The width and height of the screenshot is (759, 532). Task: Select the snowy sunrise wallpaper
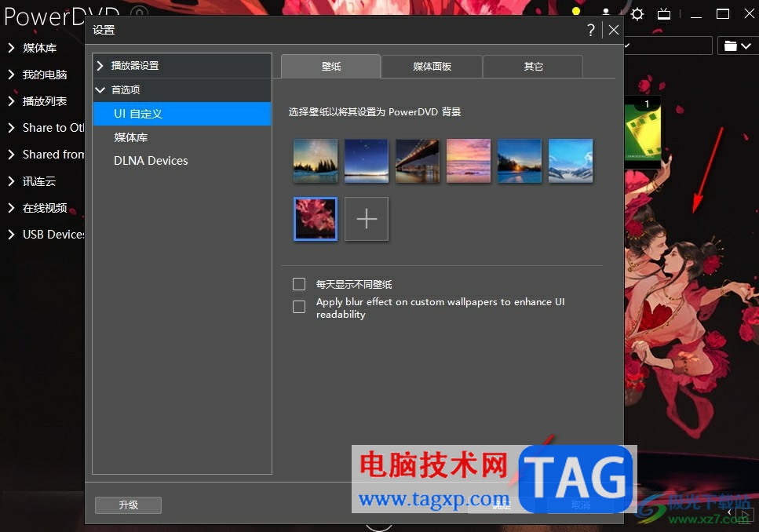click(520, 161)
